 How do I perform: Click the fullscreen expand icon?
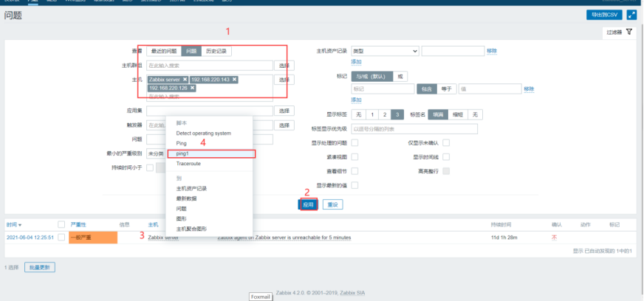tap(631, 15)
